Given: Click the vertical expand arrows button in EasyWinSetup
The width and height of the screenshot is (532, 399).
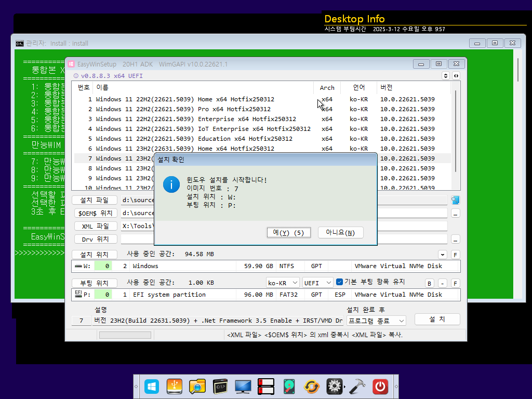Looking at the screenshot, I should pyautogui.click(x=446, y=76).
